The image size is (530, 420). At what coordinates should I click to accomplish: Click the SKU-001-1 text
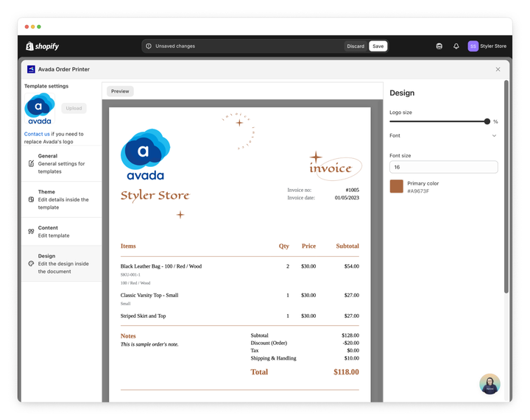click(x=130, y=275)
